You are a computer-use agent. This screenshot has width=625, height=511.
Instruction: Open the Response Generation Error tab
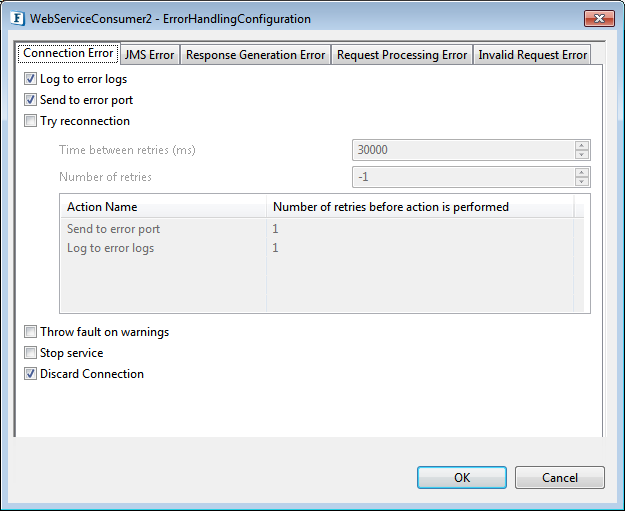(256, 55)
